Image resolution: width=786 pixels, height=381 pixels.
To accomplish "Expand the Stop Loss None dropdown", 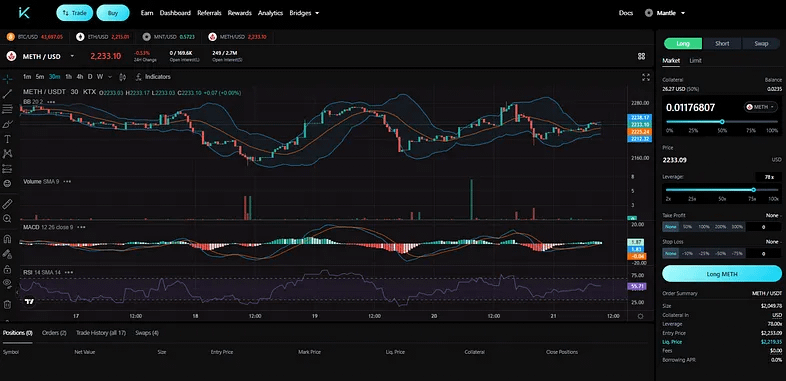I will coord(772,242).
